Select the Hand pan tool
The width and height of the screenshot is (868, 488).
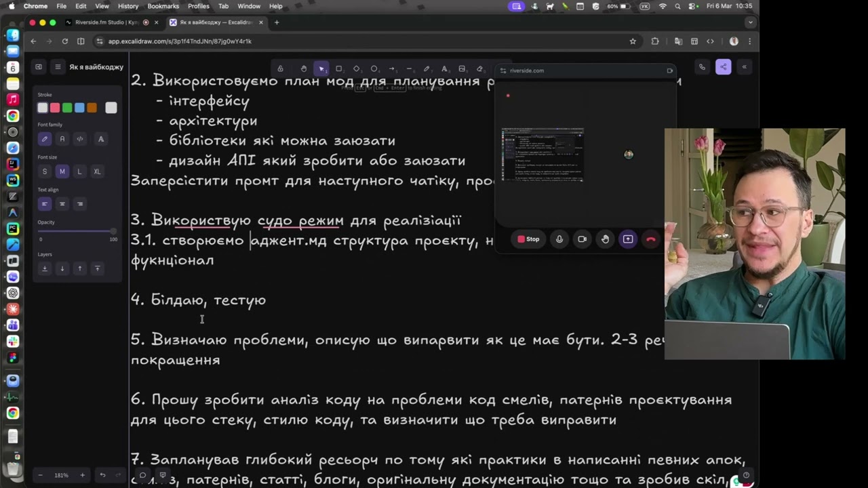(x=303, y=68)
